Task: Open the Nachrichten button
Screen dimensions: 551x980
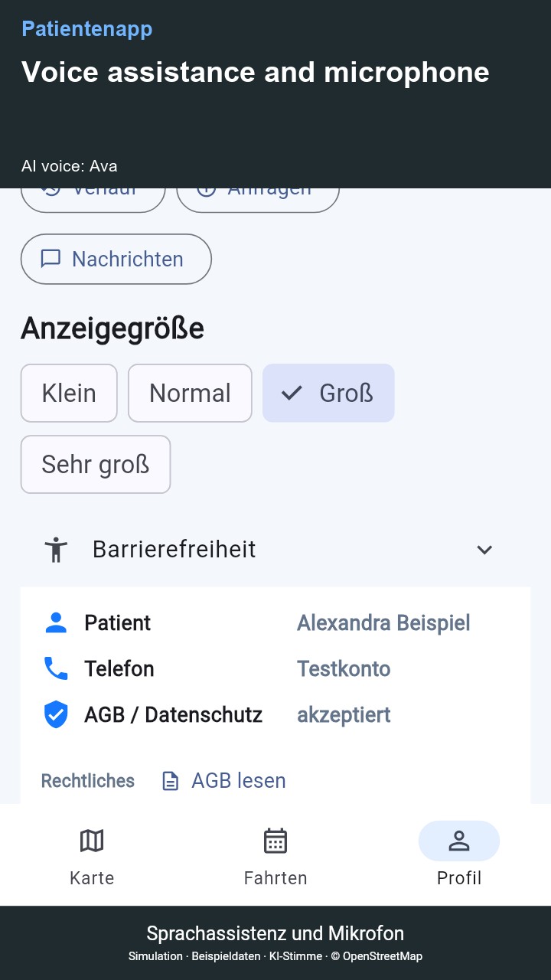Action: pyautogui.click(x=116, y=259)
